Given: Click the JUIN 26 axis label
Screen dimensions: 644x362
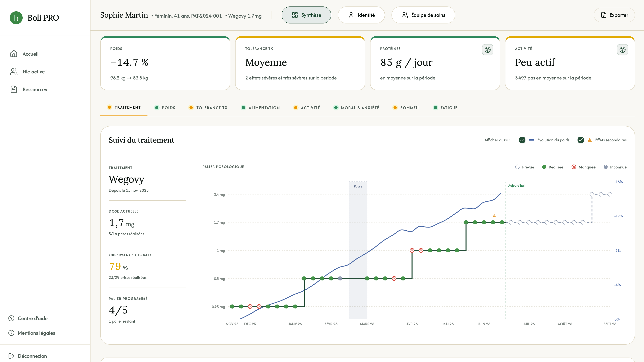Looking at the screenshot, I should 484,324.
